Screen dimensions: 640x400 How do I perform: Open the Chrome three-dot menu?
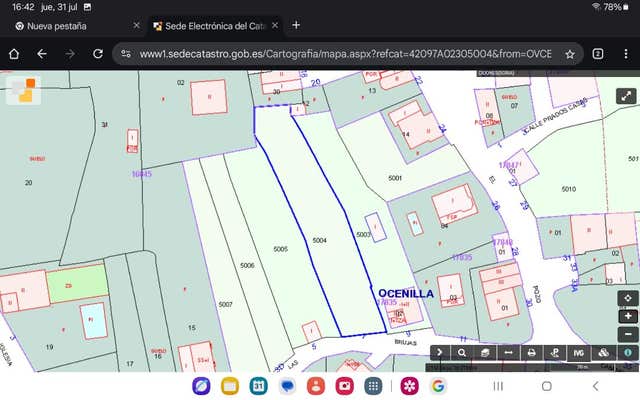[625, 54]
